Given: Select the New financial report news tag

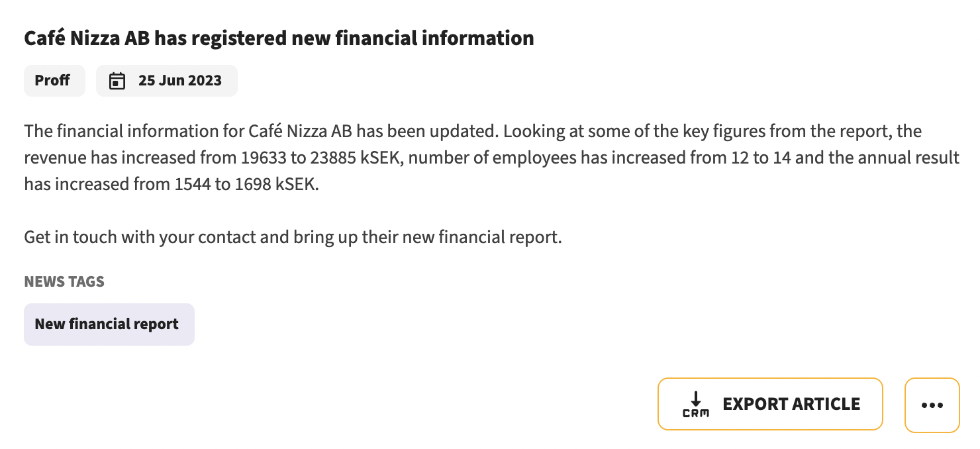Looking at the screenshot, I should 109,324.
